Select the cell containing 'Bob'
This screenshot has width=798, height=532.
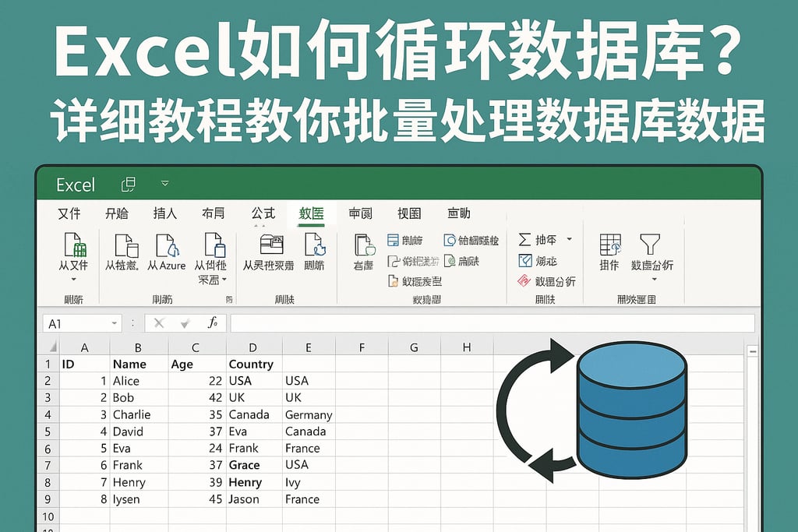coord(139,398)
